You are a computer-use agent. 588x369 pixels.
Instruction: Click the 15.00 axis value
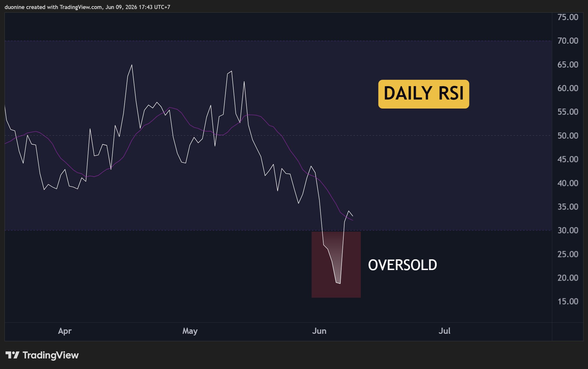(x=568, y=301)
